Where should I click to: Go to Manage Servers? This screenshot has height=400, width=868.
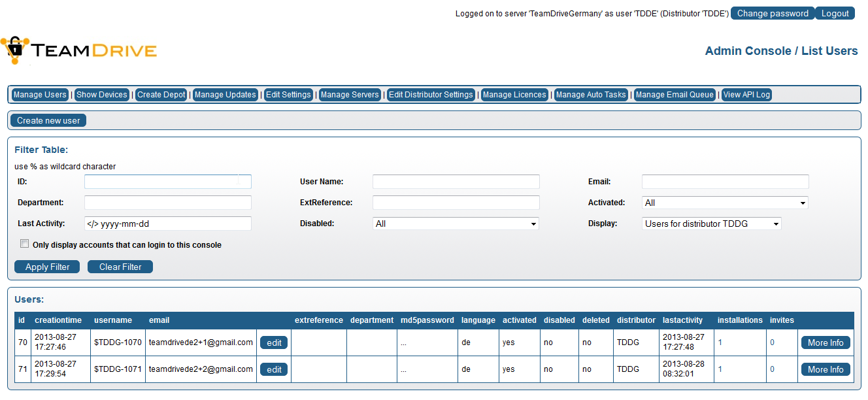click(x=350, y=95)
